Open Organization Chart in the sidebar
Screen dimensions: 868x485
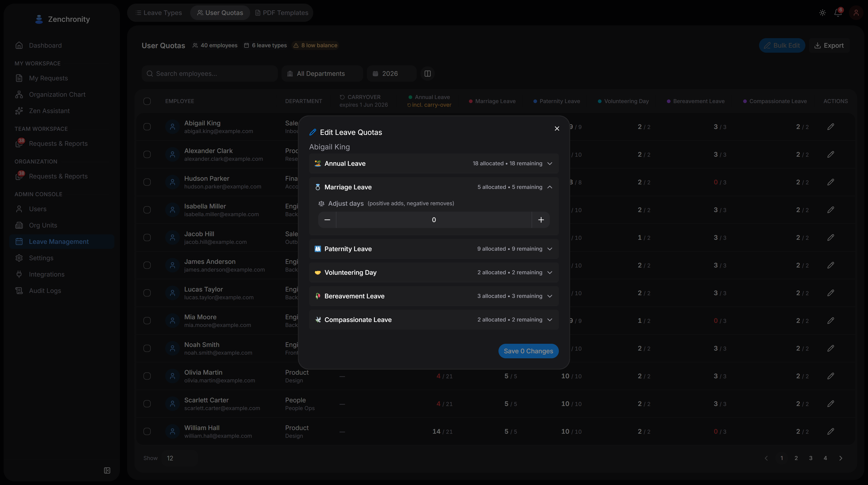point(62,94)
